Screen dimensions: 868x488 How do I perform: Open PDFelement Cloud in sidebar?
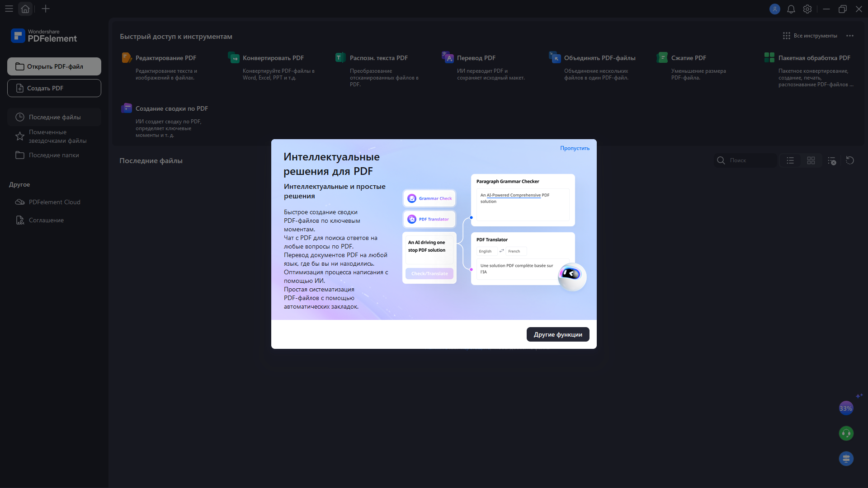pos(54,202)
